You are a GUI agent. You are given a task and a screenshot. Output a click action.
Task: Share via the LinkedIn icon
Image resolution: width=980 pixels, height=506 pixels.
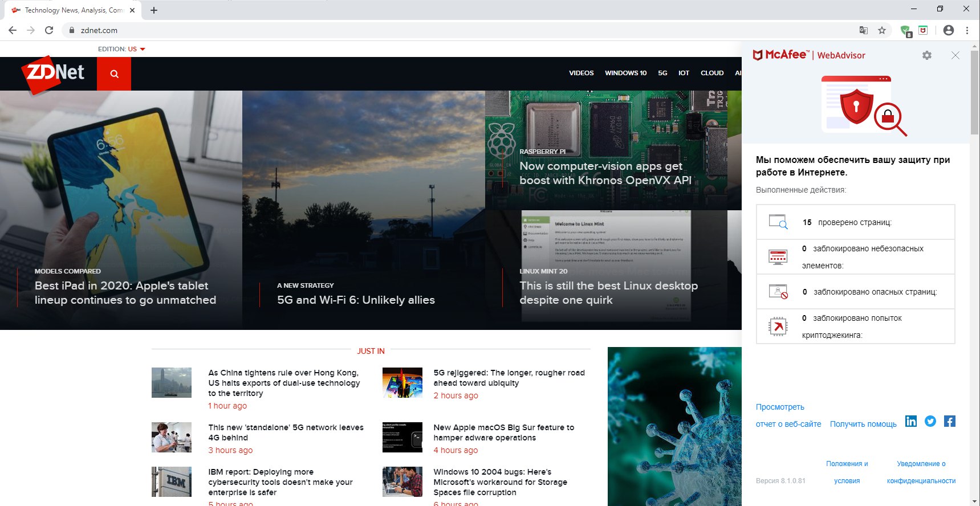911,421
